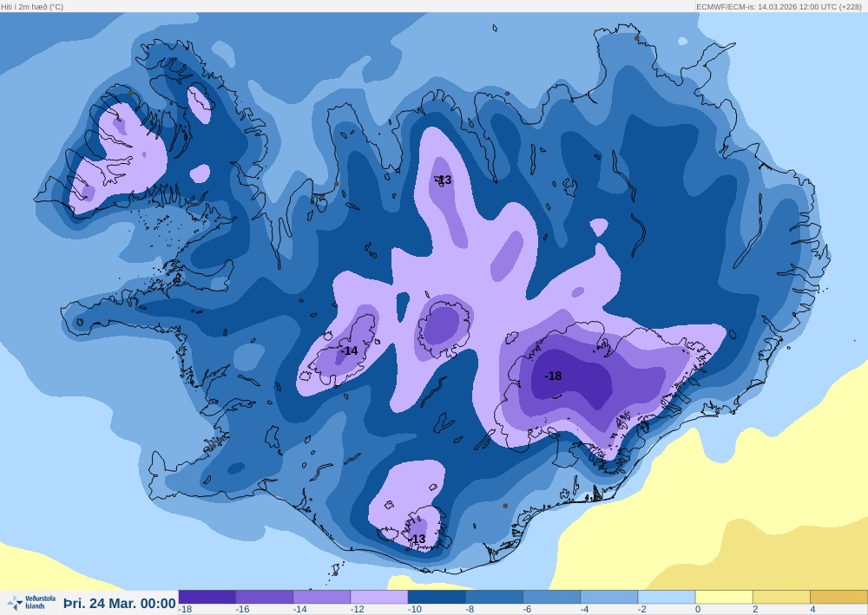Screen dimensions: 868x615
Task: Click the '-14' tick label on the legend
Action: [300, 610]
